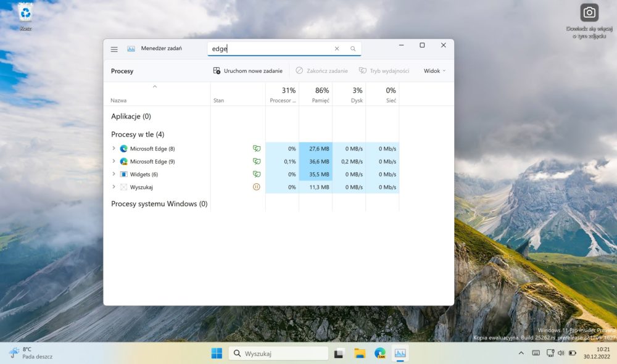Screen dimensions: 617x364
Task: Click the Microsoft Edge (9) Canary process icon
Action: click(x=123, y=162)
